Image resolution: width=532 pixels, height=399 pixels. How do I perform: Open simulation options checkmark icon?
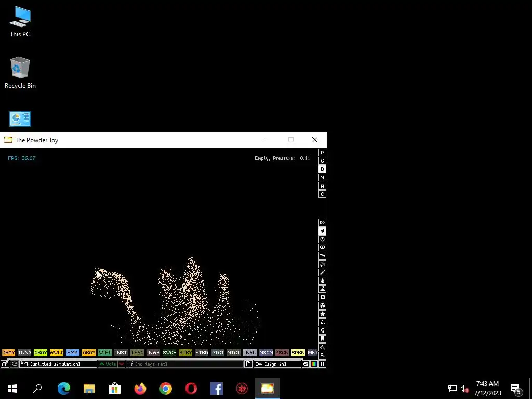(305, 364)
